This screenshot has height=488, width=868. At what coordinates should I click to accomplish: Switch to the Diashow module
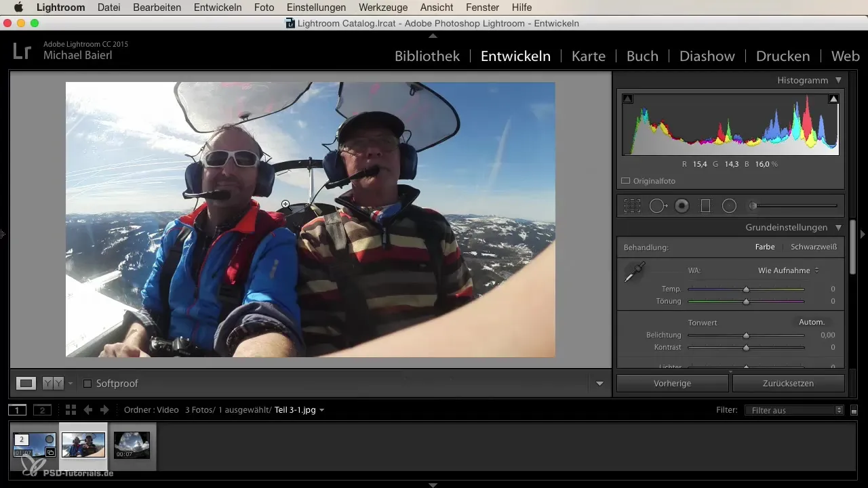click(x=707, y=56)
